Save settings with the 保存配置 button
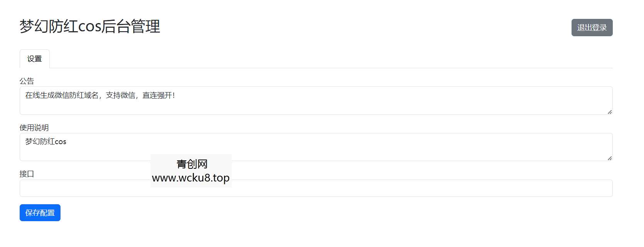 click(40, 213)
